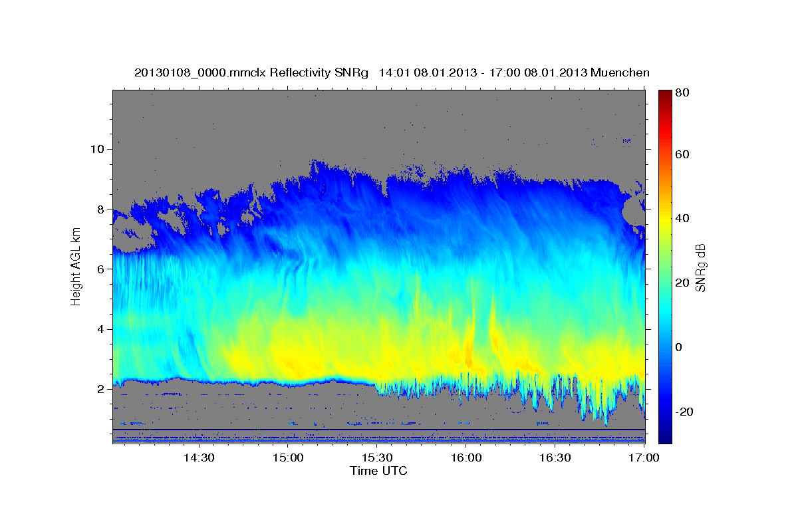Click the colorbar value 60
The height and width of the screenshot is (532, 798).
coord(681,155)
